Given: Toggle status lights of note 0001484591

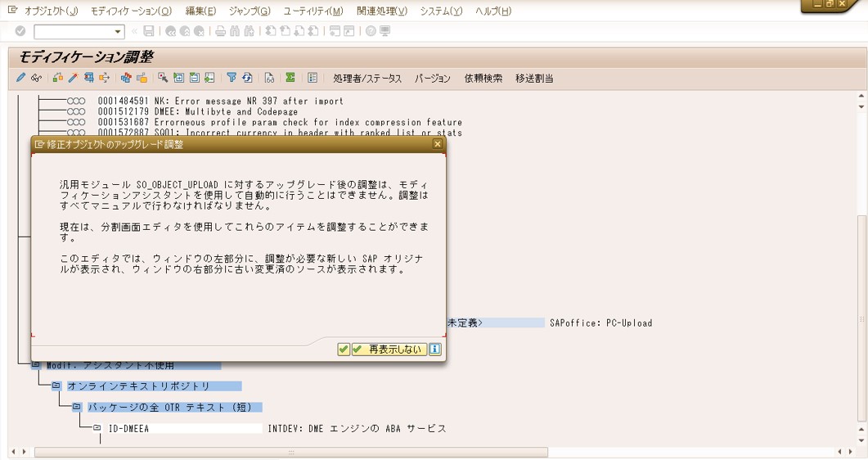Looking at the screenshot, I should tap(76, 101).
